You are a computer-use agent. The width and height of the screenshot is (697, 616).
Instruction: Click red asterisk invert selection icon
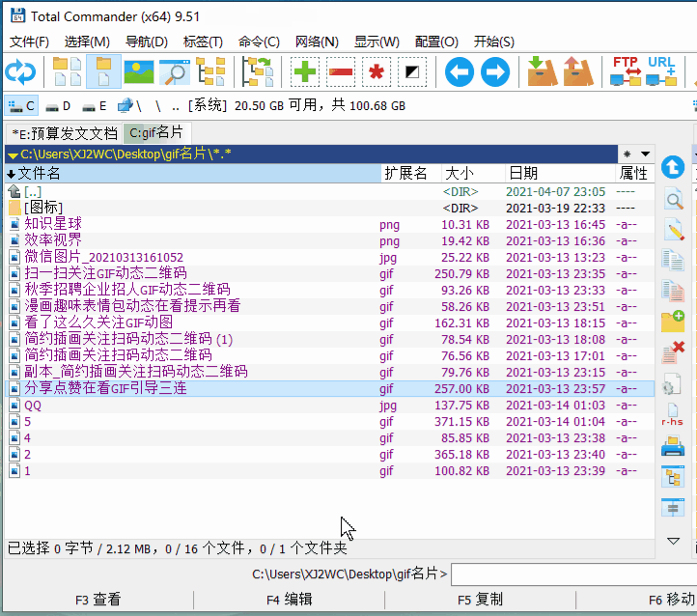376,71
